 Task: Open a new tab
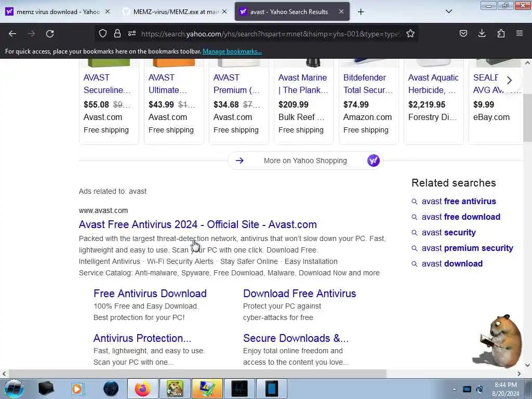tap(361, 12)
